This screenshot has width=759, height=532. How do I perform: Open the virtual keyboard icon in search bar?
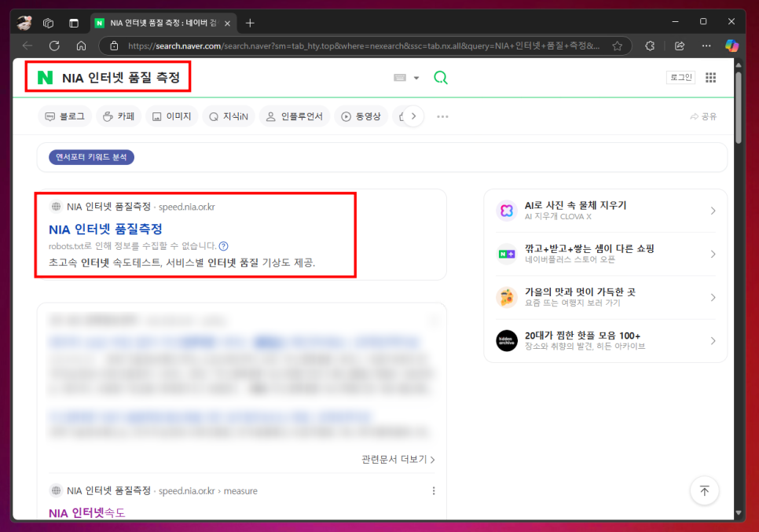coord(400,78)
